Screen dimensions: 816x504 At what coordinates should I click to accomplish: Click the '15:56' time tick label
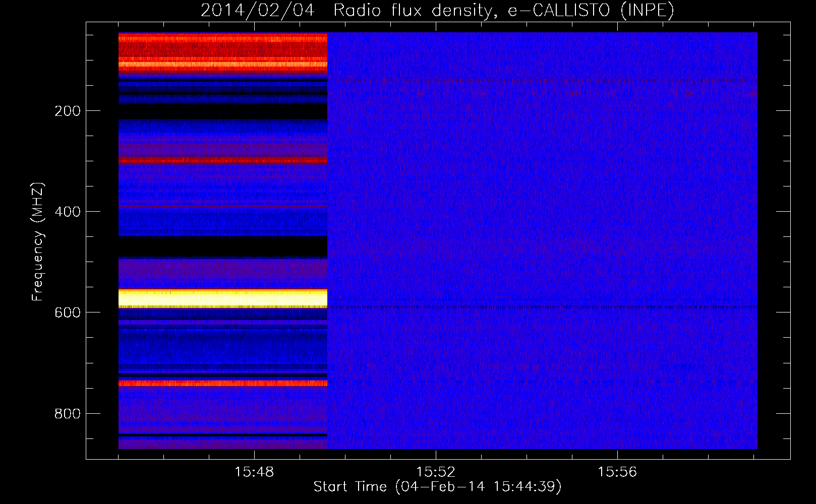[617, 472]
